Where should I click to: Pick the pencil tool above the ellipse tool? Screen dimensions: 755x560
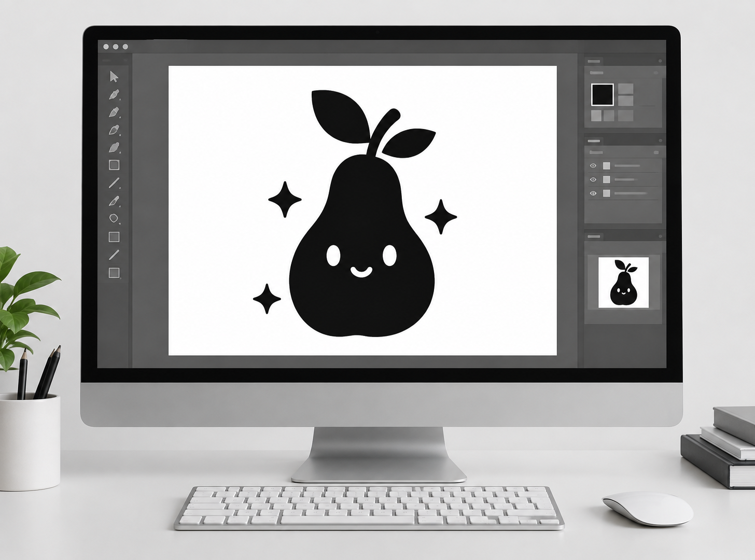pos(114,201)
